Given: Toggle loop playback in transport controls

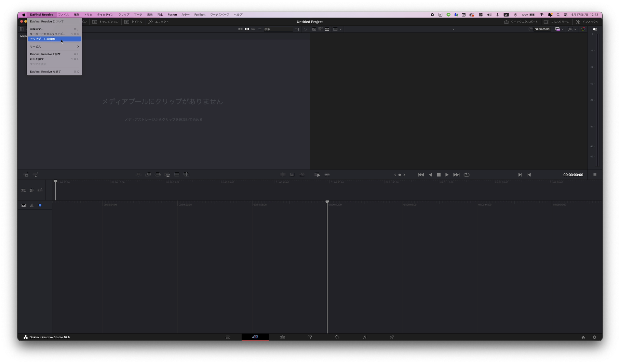Looking at the screenshot, I should 467,175.
